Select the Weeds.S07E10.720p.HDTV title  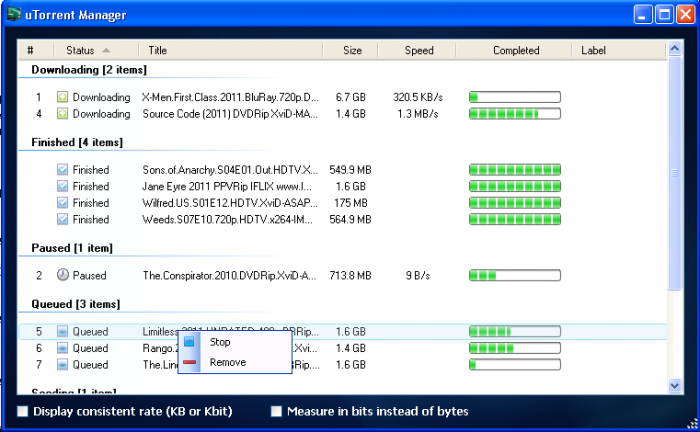(x=227, y=219)
